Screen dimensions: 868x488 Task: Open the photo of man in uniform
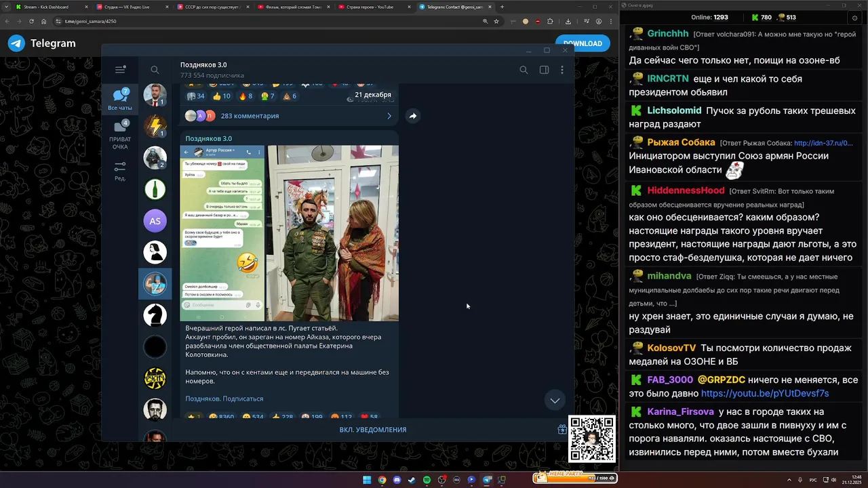coord(333,233)
